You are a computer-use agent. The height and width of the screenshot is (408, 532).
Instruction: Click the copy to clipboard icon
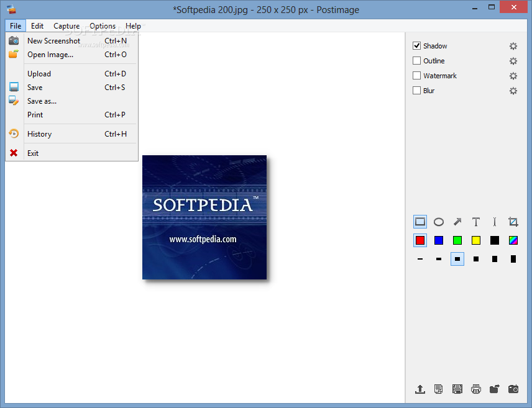[438, 389]
